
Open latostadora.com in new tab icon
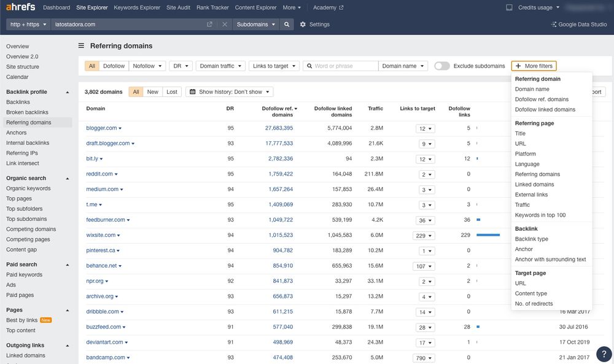209,25
